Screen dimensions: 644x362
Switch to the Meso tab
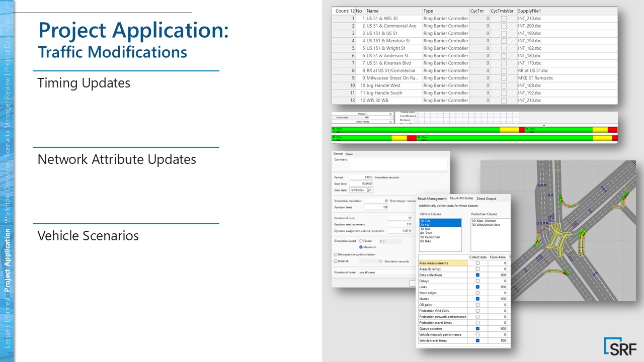(348, 154)
